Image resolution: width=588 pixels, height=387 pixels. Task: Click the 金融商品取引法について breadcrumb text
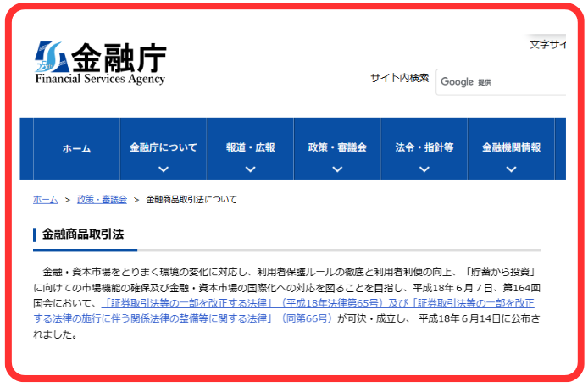[x=191, y=200]
